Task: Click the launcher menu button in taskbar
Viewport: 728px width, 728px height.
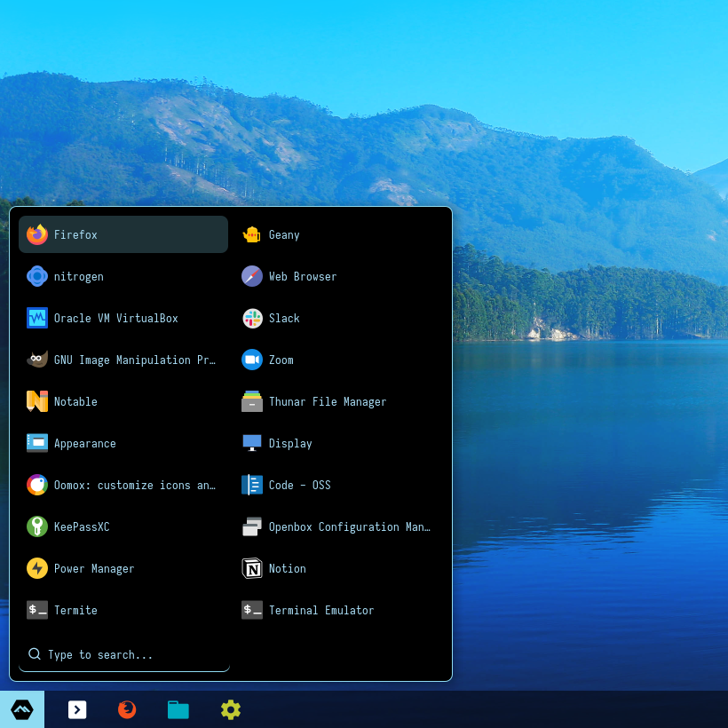Action: (22, 709)
